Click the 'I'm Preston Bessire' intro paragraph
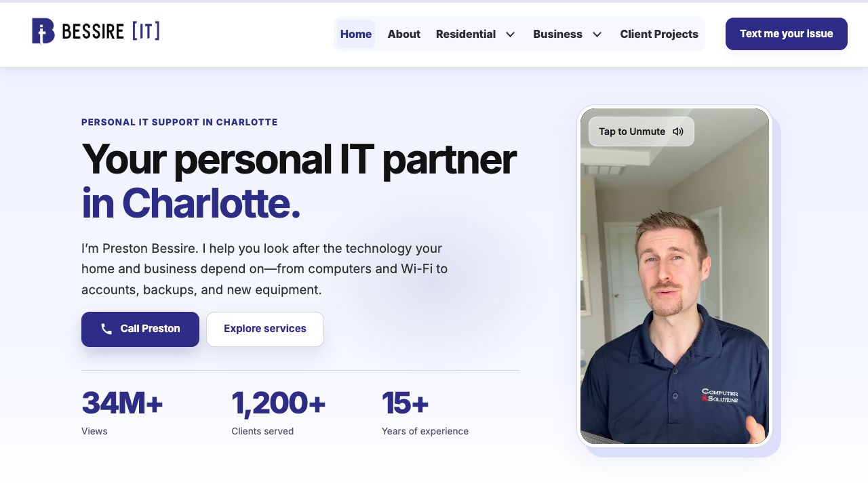 pos(264,269)
